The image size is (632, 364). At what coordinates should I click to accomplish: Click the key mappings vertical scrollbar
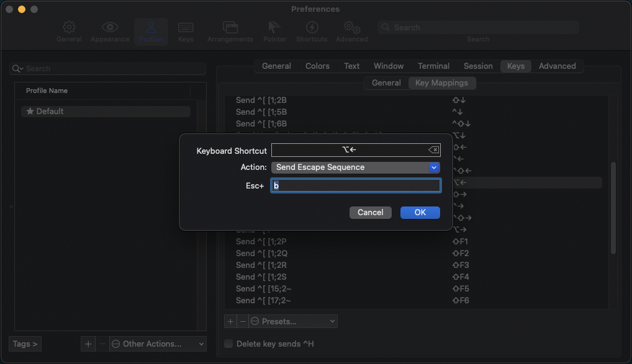pos(613,208)
